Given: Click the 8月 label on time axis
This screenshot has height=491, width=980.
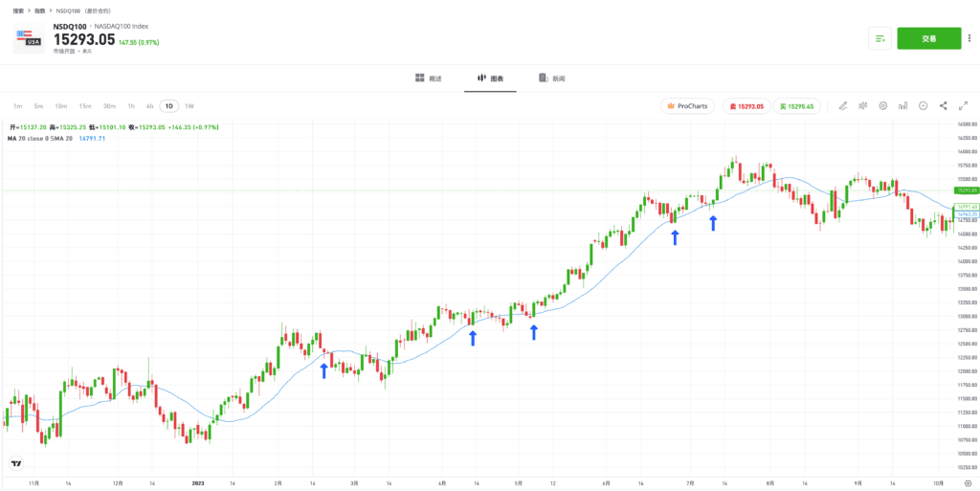Looking at the screenshot, I should pyautogui.click(x=770, y=483).
